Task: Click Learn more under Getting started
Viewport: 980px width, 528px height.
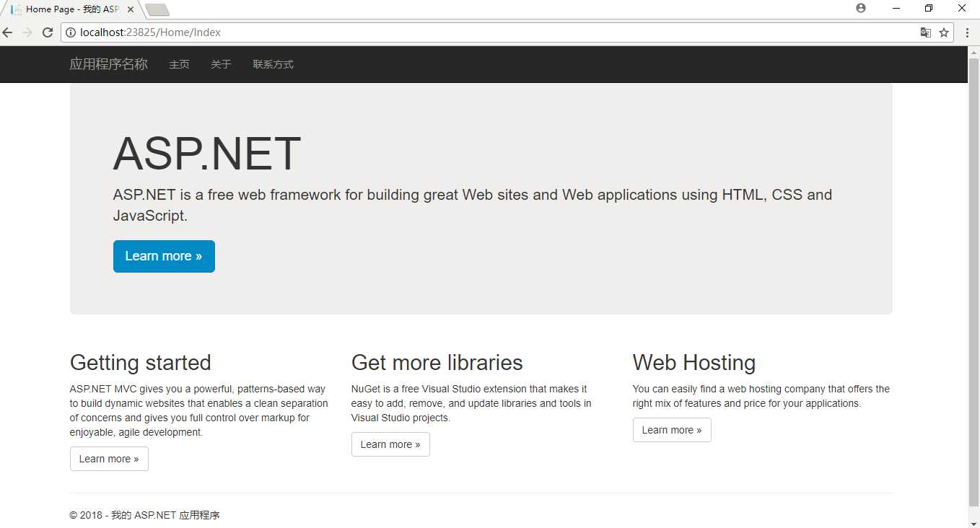Action: coord(109,459)
